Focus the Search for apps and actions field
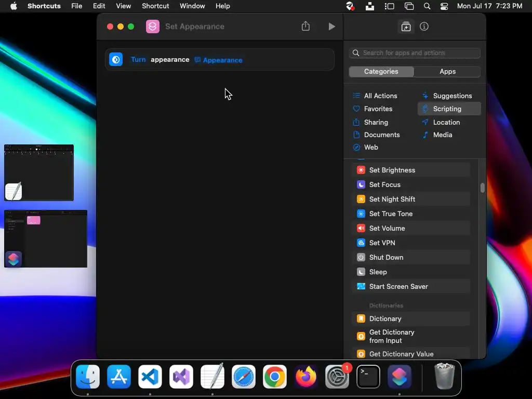The image size is (532, 399). 414,53
